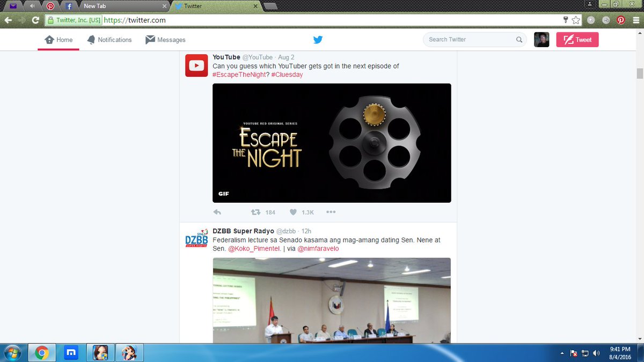
Task: Go to Twitter Home
Action: pyautogui.click(x=58, y=40)
